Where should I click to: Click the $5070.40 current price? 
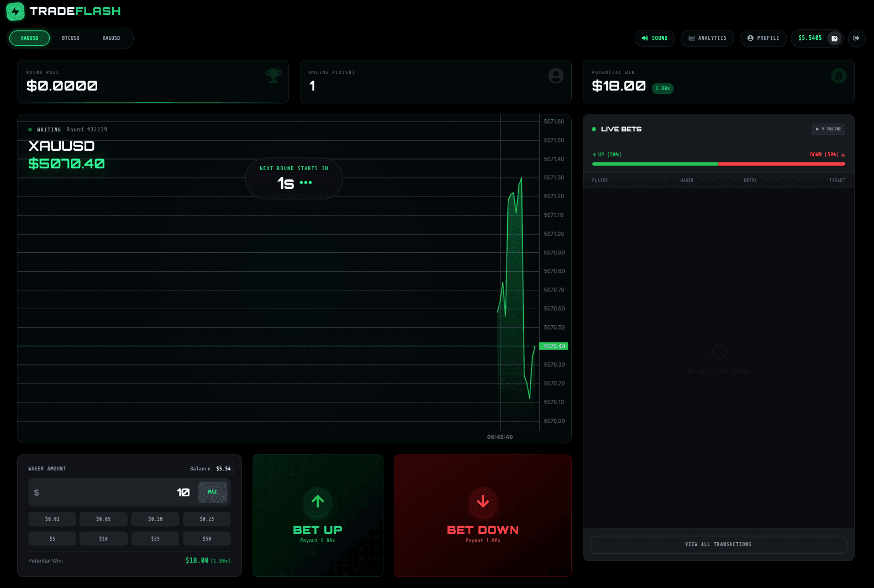(x=66, y=163)
